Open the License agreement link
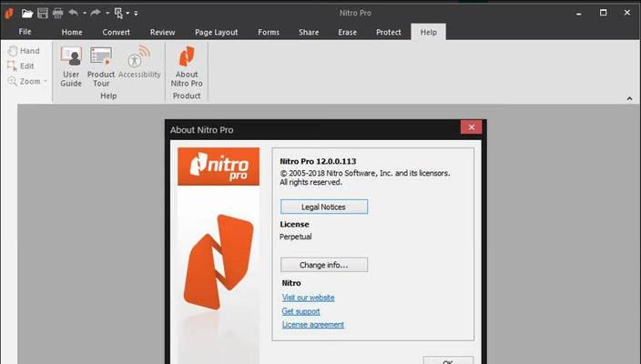This screenshot has height=364, width=641. pyautogui.click(x=313, y=324)
